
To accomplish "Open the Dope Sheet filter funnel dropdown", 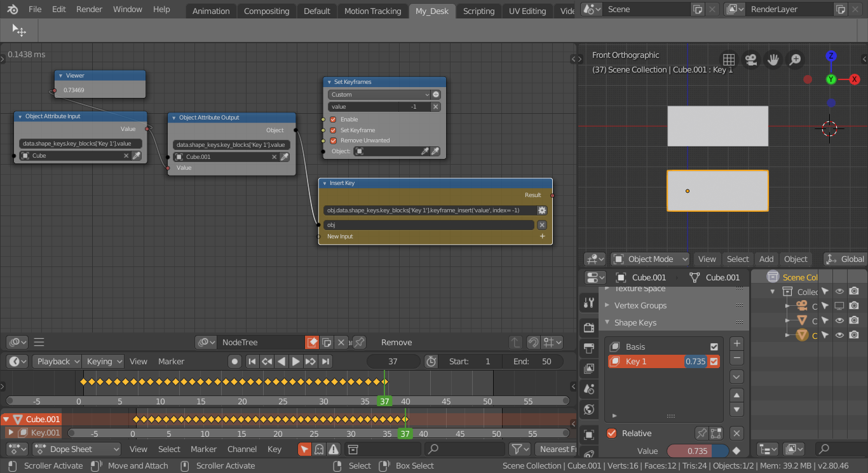I will [519, 449].
